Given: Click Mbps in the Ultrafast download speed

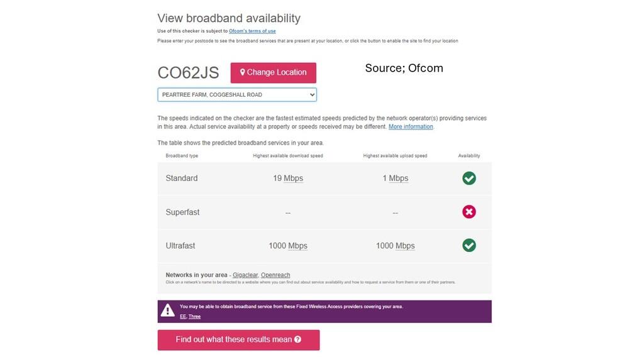Looking at the screenshot, I should tap(297, 246).
